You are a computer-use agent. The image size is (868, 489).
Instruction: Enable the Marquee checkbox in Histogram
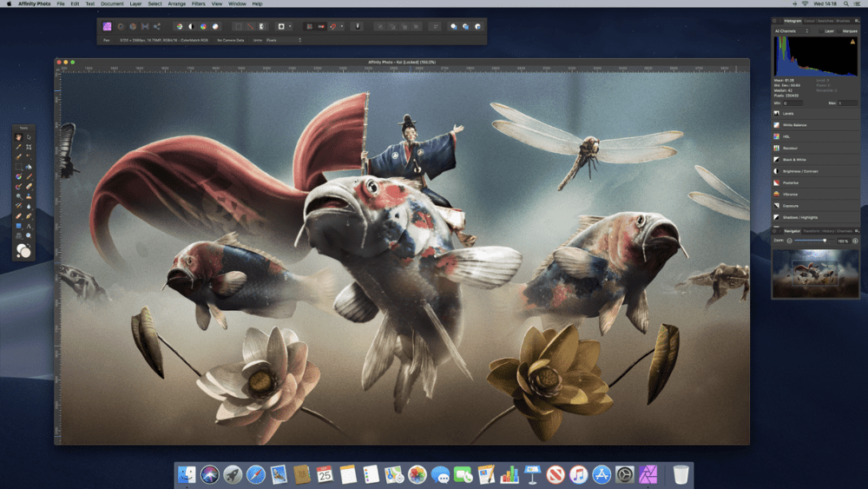pos(839,31)
